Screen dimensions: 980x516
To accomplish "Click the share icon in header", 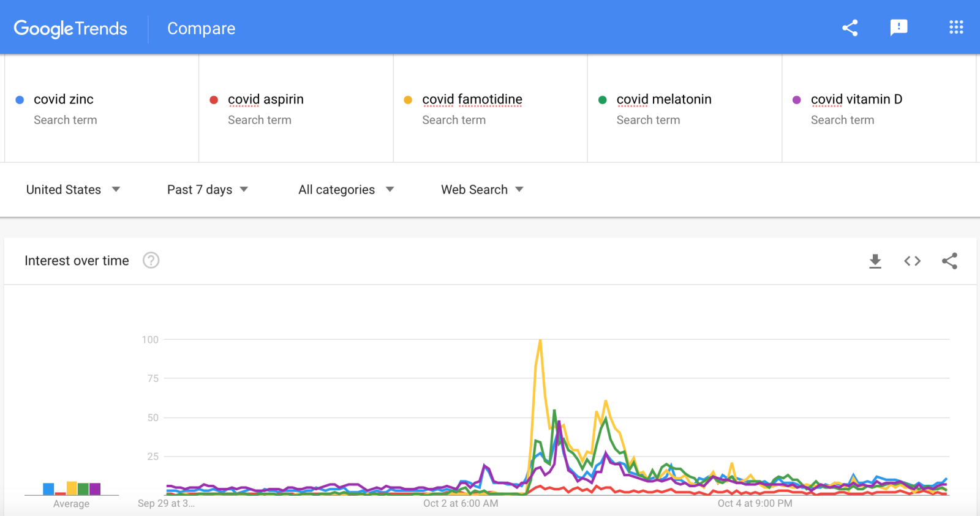I will (850, 28).
